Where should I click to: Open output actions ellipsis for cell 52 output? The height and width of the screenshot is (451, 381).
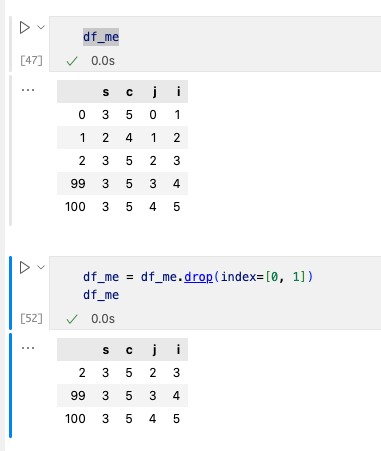[28, 348]
